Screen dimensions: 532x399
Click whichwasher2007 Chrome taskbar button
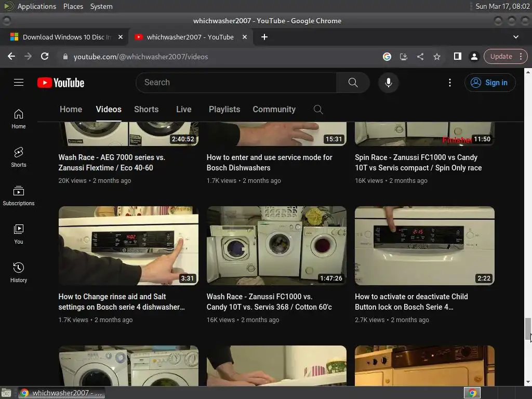click(62, 393)
